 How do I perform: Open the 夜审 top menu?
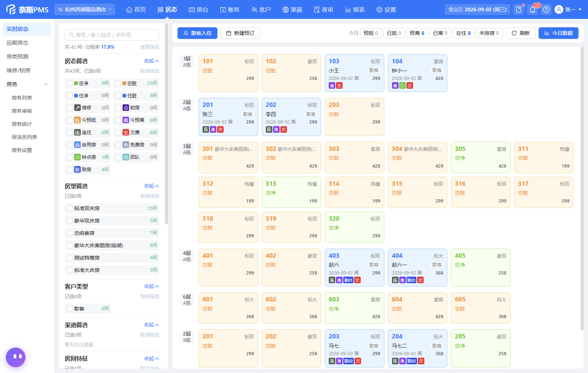click(x=324, y=9)
